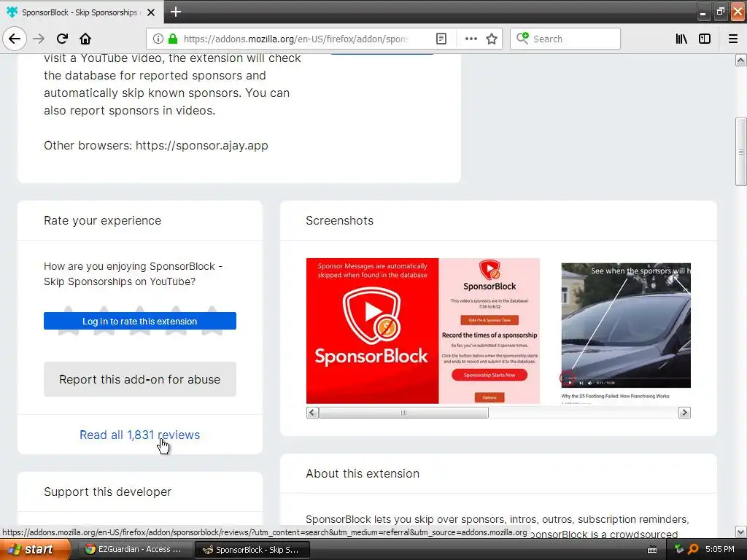Image resolution: width=747 pixels, height=560 pixels.
Task: Click the keyboard icon in system tray
Action: pyautogui.click(x=652, y=550)
